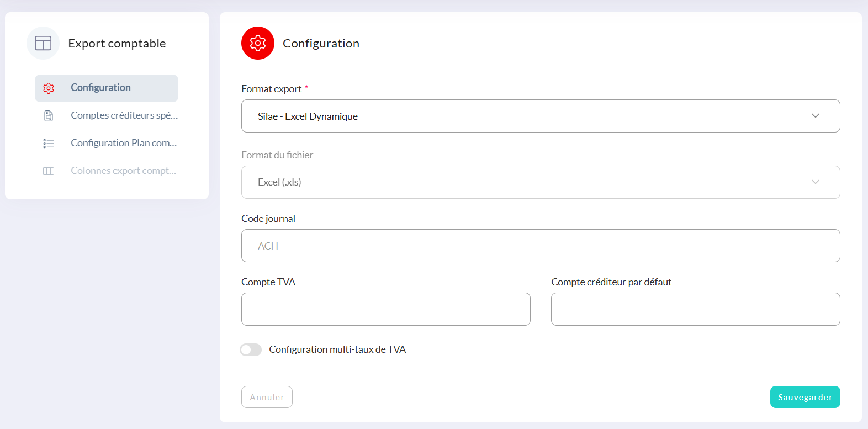
Task: Open Comptes créditeurs spé... menu entry
Action: click(124, 115)
